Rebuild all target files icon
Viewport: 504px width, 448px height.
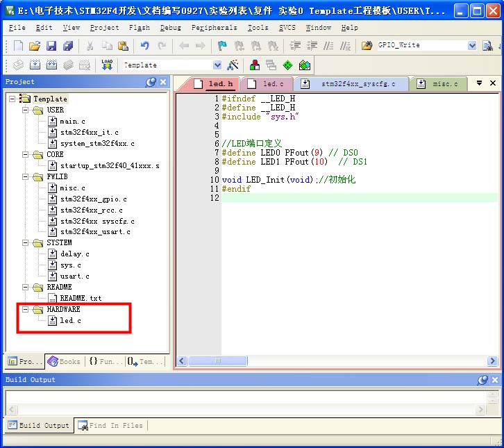tap(51, 65)
